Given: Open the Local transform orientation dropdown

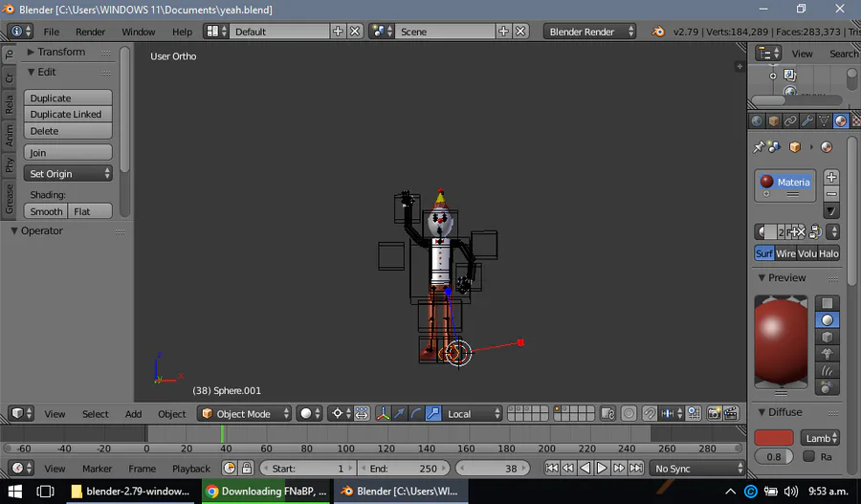Looking at the screenshot, I should click(x=473, y=413).
